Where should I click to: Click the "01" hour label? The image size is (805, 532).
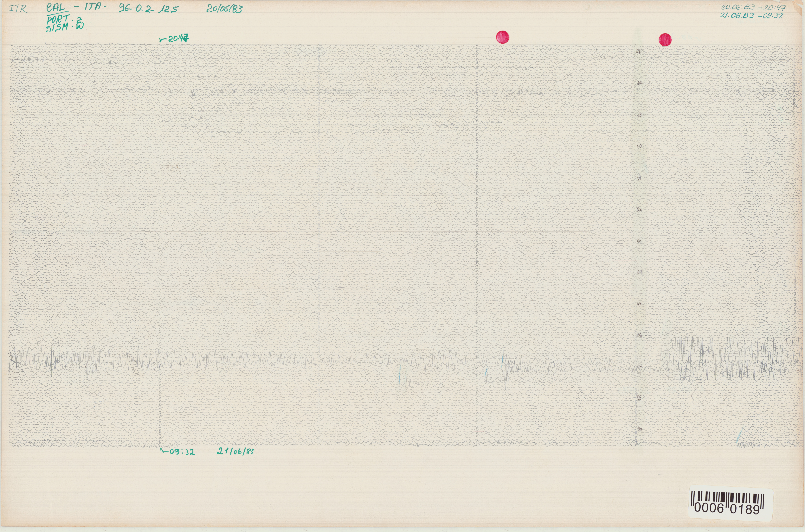(x=639, y=178)
